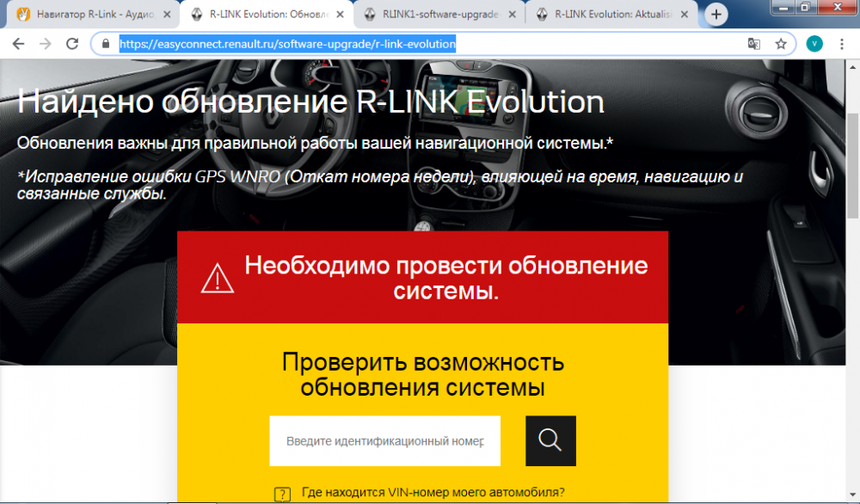The image size is (860, 504).
Task: Close the Навигатор R-Link tab
Action: [x=167, y=15]
